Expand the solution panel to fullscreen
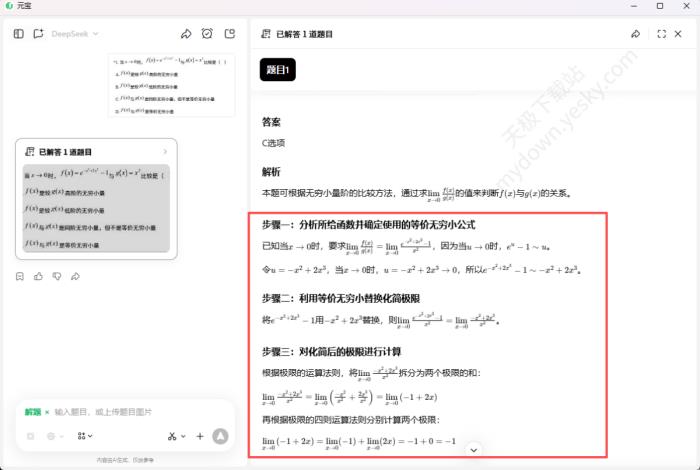700x470 pixels. click(x=661, y=34)
